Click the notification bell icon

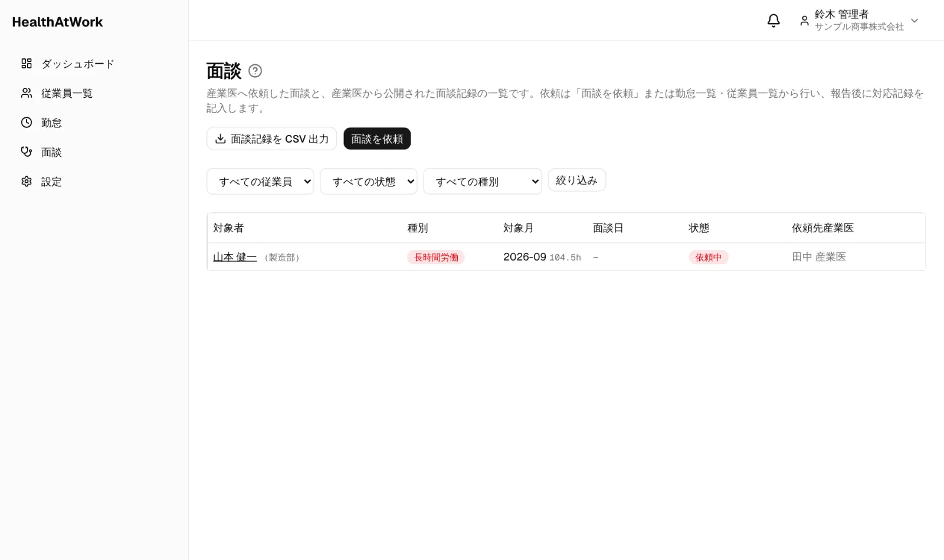773,21
